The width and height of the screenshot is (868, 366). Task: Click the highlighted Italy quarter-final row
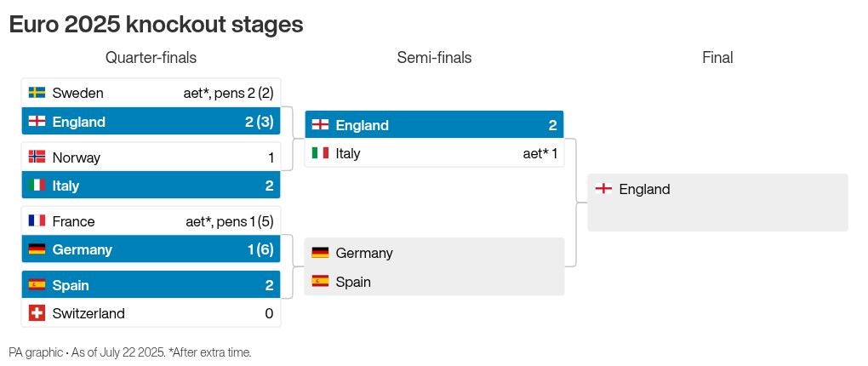tap(151, 185)
